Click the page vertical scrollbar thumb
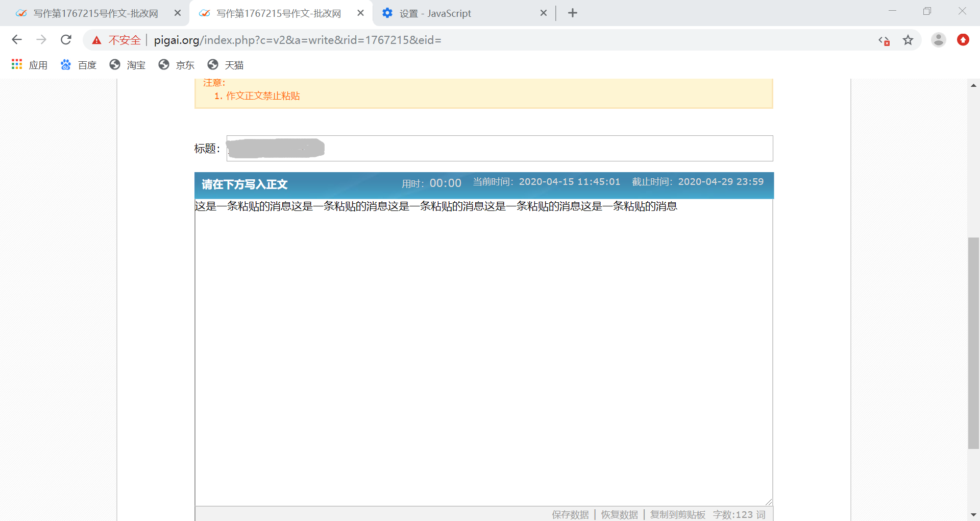 pyautogui.click(x=973, y=343)
